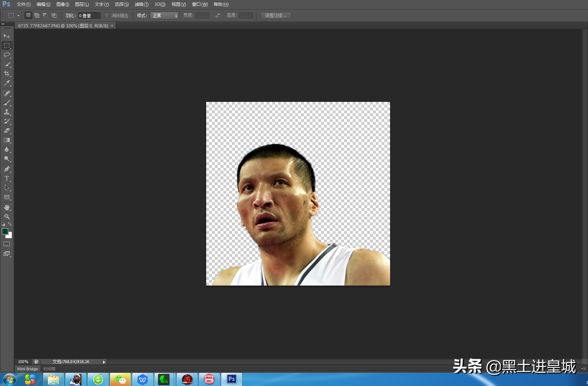Select the Zoom tool in toolbox
The image size is (588, 386).
(7, 217)
